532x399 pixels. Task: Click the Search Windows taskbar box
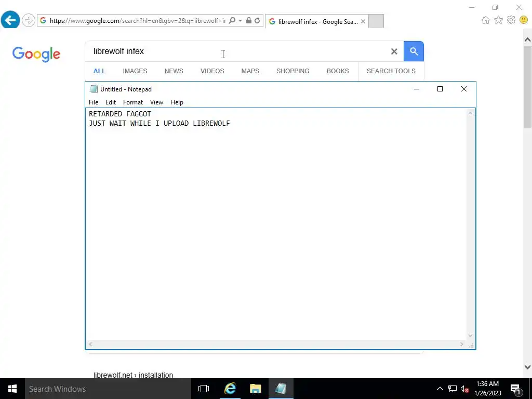pyautogui.click(x=108, y=389)
